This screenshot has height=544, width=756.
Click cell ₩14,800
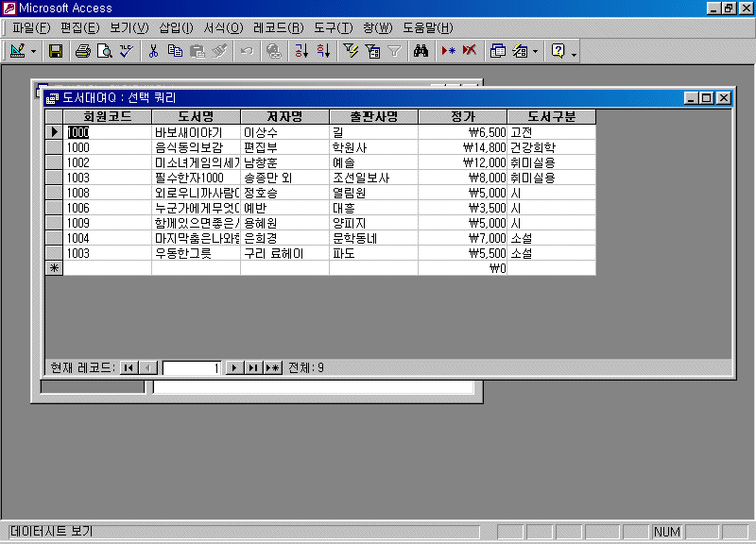462,147
